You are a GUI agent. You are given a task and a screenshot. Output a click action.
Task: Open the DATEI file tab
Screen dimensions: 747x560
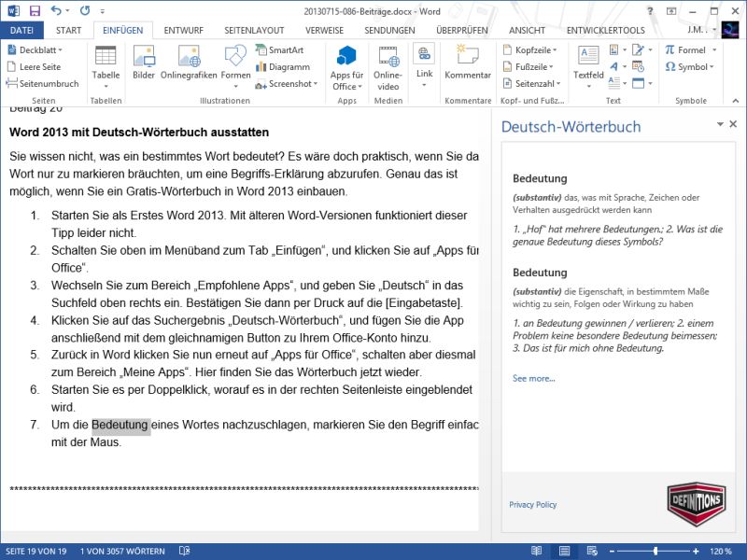pos(21,30)
